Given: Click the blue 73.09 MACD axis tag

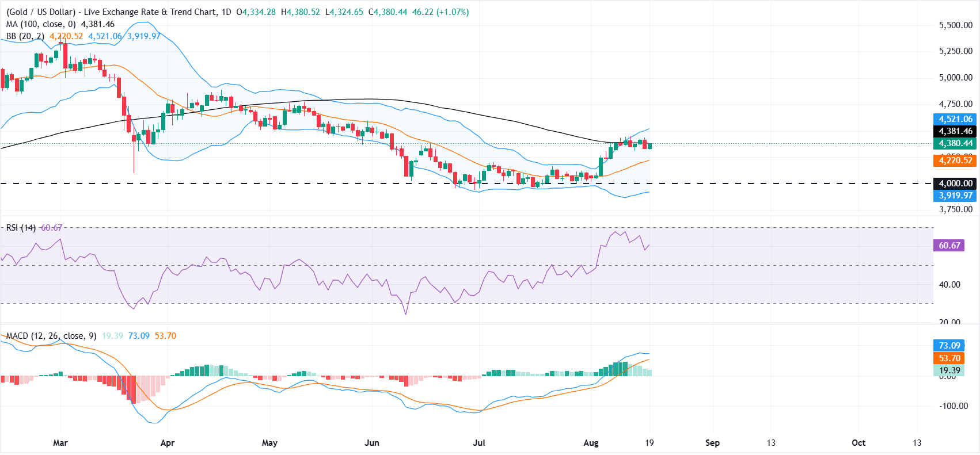Looking at the screenshot, I should click(949, 346).
